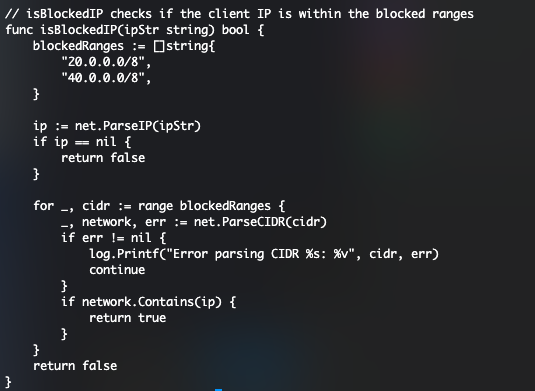The height and width of the screenshot is (391, 535).
Task: Click the 'if ip == nil' condition
Action: [82, 142]
